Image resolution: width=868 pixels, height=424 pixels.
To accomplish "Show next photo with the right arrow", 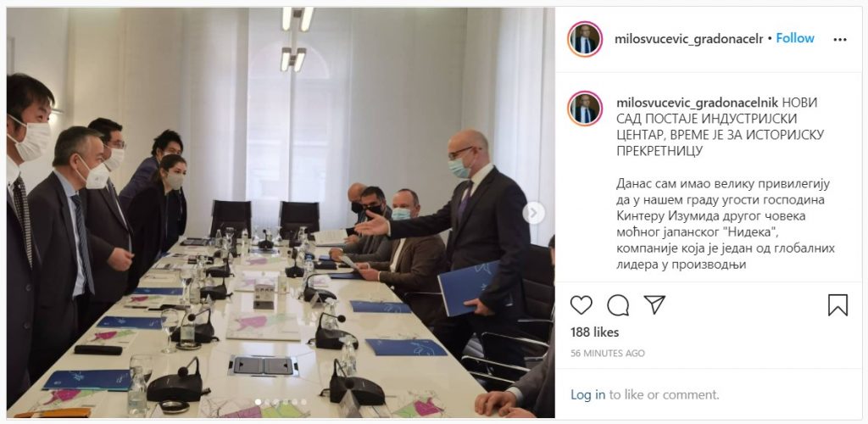I will [x=534, y=213].
